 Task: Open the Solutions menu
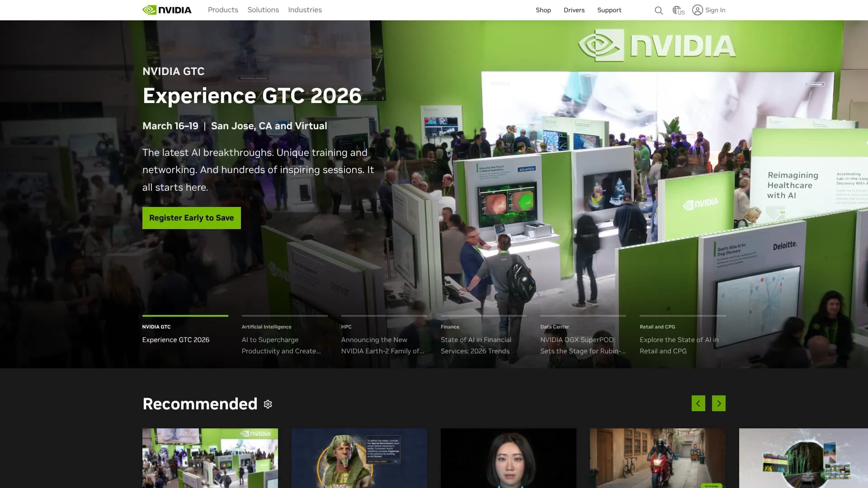tap(263, 10)
